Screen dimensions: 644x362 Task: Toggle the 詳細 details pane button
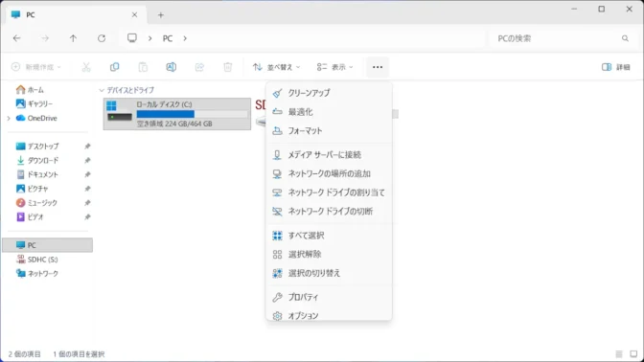click(615, 67)
